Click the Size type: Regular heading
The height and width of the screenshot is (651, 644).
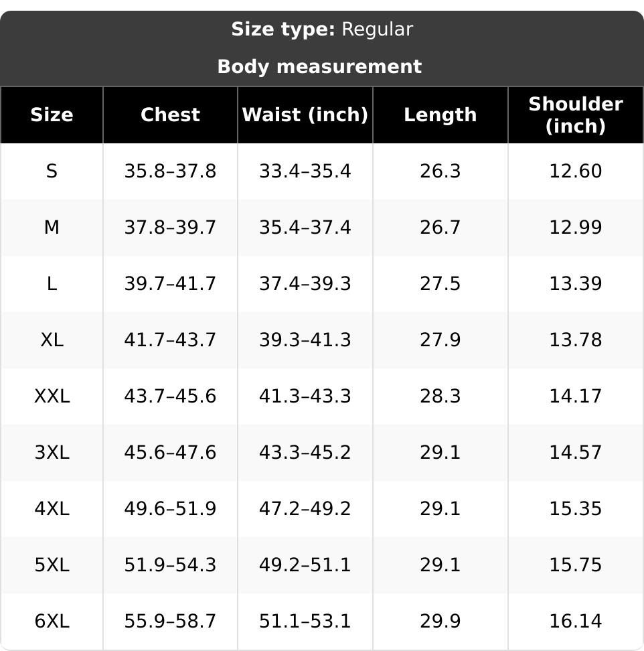(x=322, y=29)
